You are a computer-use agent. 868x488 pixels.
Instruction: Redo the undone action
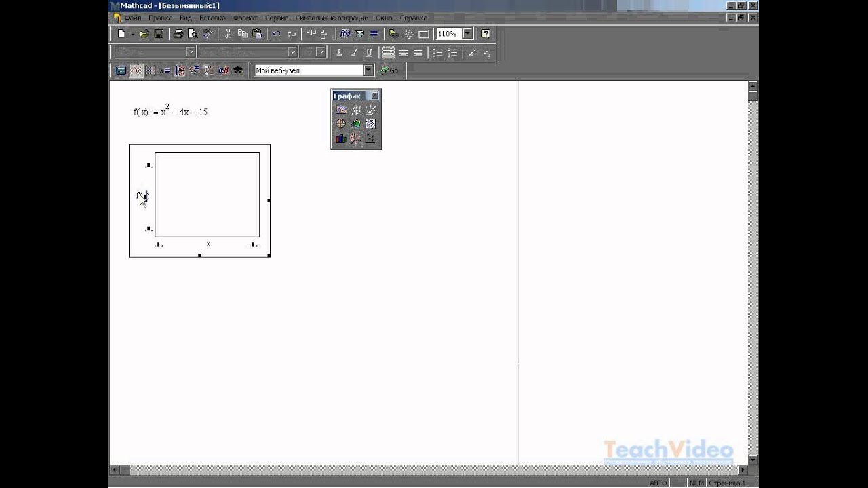(292, 33)
